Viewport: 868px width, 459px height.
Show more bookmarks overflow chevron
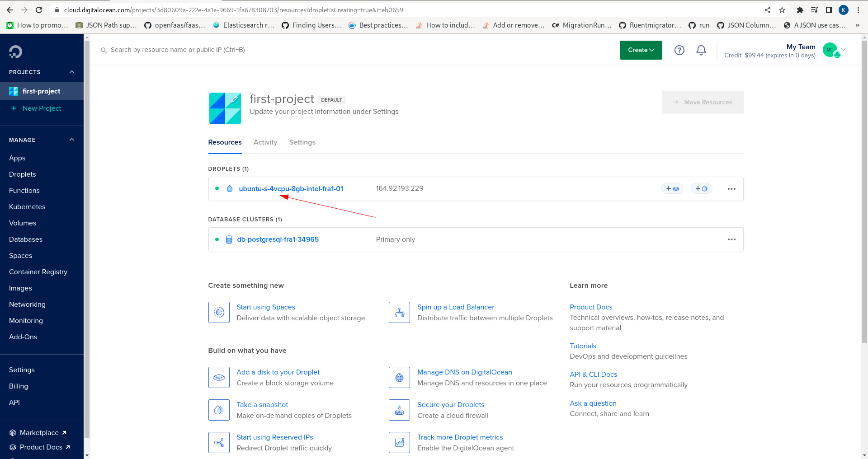coord(858,25)
